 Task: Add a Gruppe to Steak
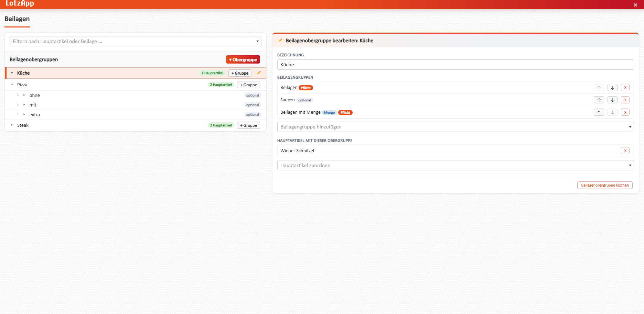pyautogui.click(x=248, y=125)
